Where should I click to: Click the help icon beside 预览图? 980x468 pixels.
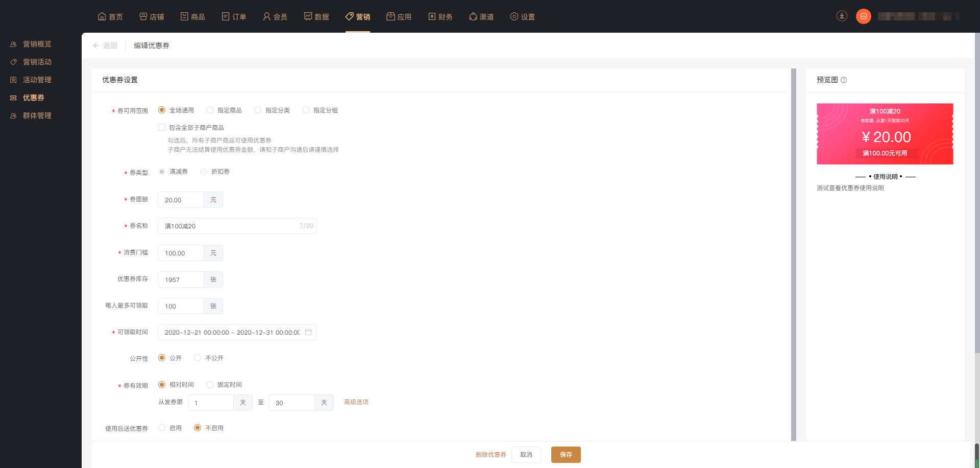tap(844, 80)
